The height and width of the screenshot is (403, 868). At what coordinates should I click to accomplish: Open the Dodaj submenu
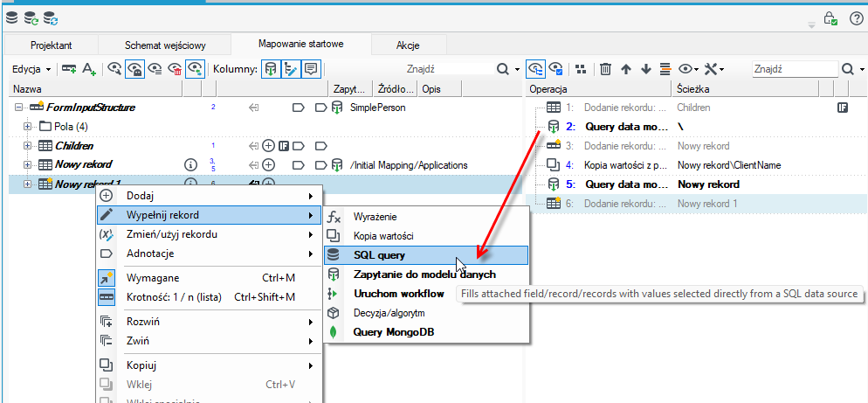click(209, 196)
